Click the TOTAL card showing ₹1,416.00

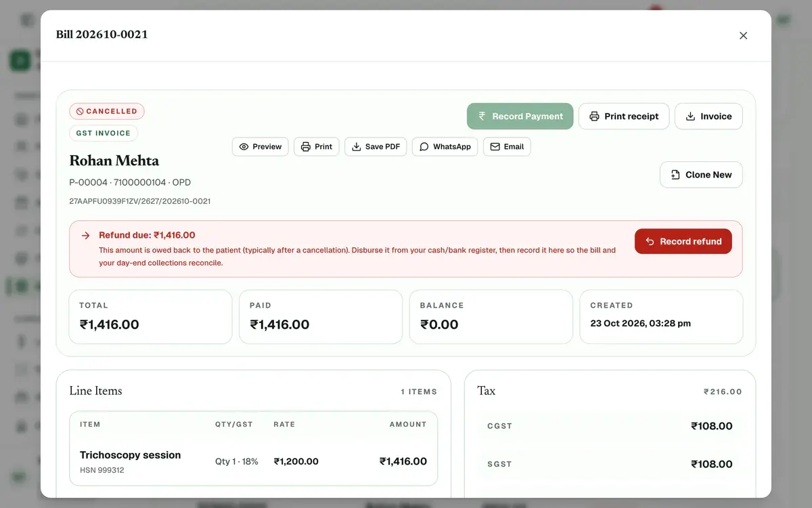pos(150,317)
